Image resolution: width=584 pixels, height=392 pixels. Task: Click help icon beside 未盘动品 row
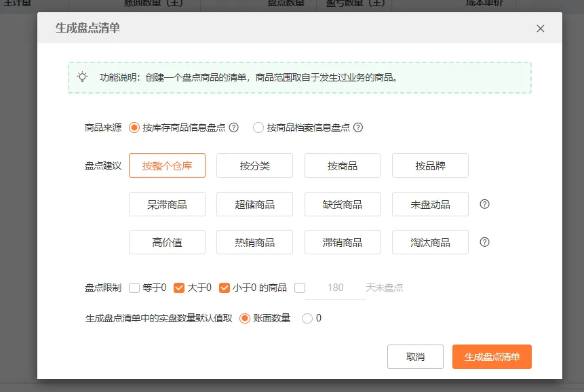[x=484, y=204]
